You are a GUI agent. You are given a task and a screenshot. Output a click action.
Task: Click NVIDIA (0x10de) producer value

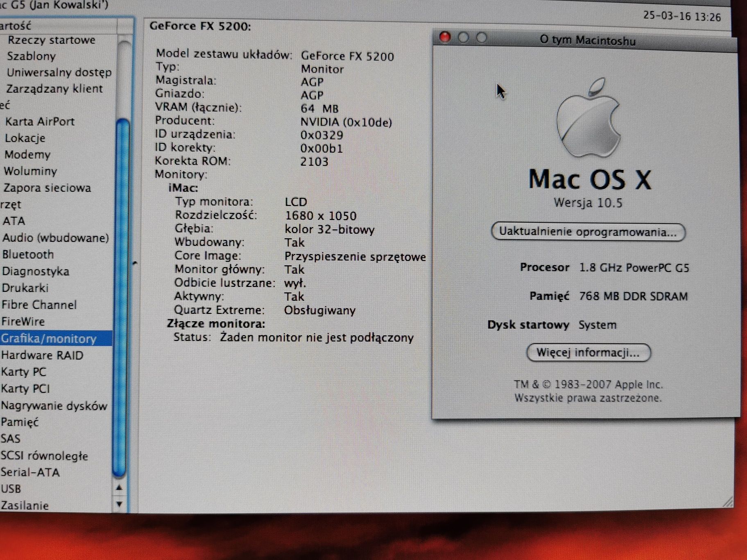pos(346,122)
